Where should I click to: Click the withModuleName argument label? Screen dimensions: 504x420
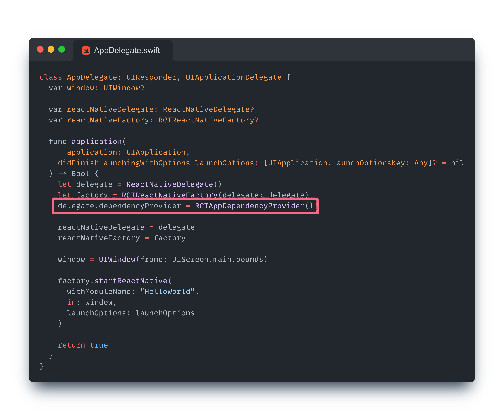[99, 292]
